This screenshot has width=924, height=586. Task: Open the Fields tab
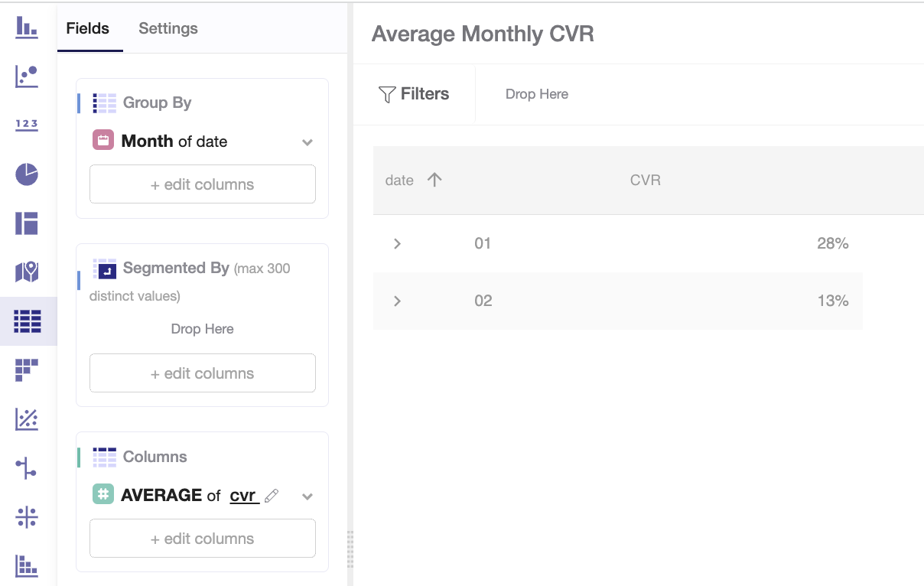point(88,28)
